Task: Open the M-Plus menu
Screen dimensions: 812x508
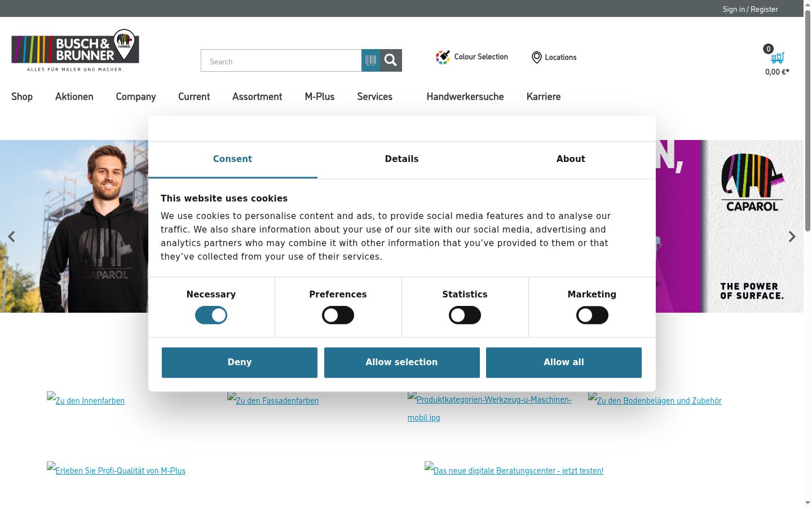Action: pyautogui.click(x=320, y=97)
